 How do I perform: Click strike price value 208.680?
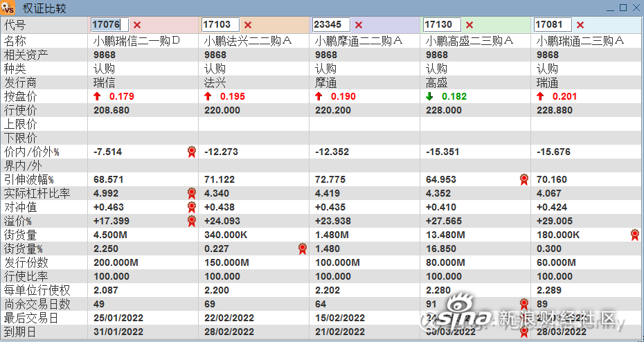point(111,111)
